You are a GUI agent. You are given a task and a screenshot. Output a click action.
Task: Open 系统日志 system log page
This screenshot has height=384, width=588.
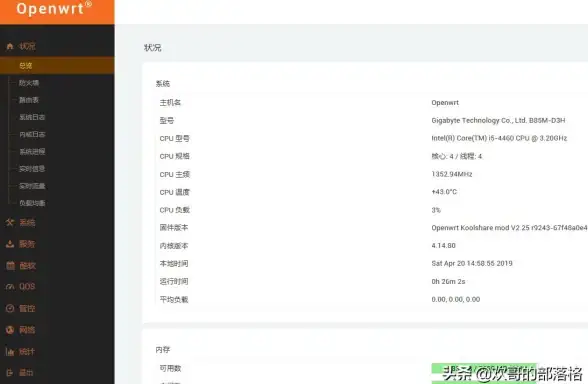pyautogui.click(x=32, y=117)
